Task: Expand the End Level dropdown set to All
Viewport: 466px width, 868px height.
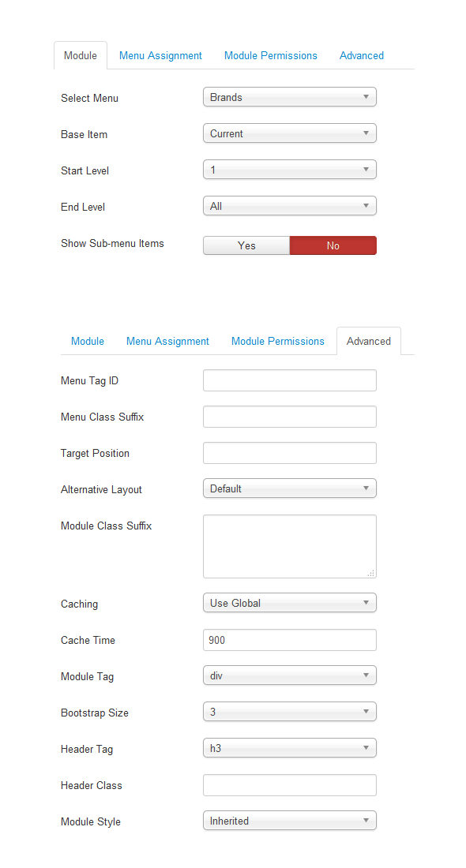Action: (290, 207)
